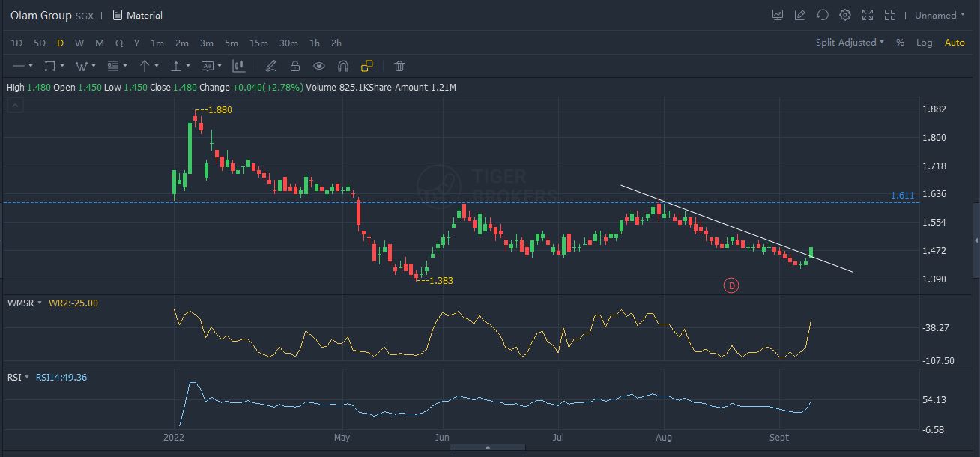
Task: Open the chart edit pencil icon
Action: point(800,15)
